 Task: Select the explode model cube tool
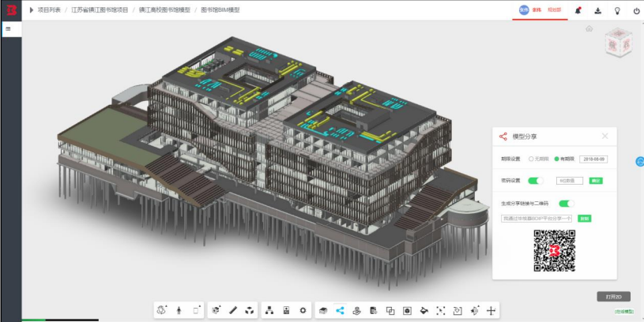(250, 310)
